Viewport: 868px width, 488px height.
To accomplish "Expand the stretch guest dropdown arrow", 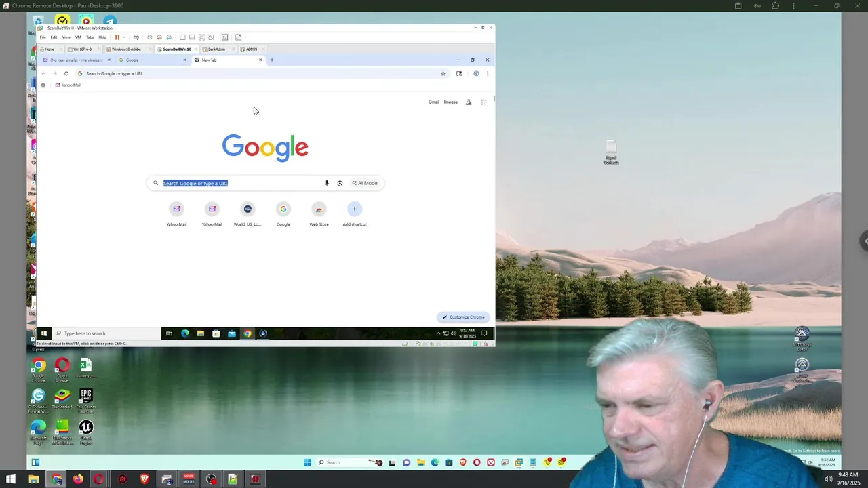I will pos(245,37).
